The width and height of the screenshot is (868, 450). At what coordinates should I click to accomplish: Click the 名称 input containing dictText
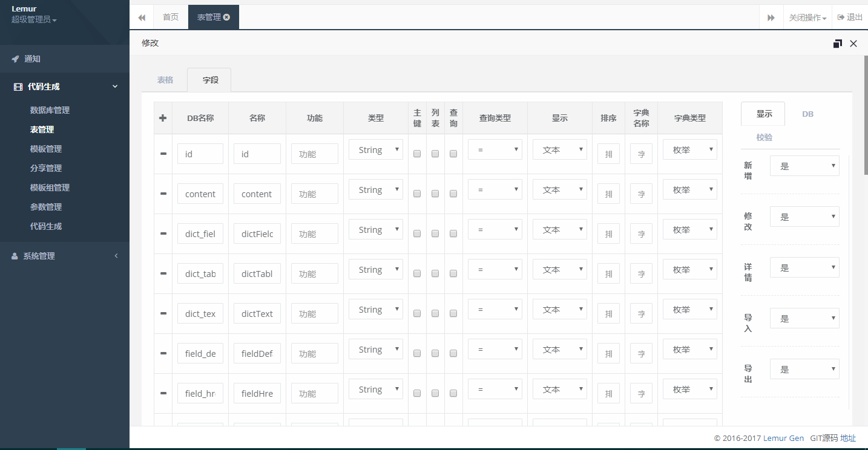257,313
